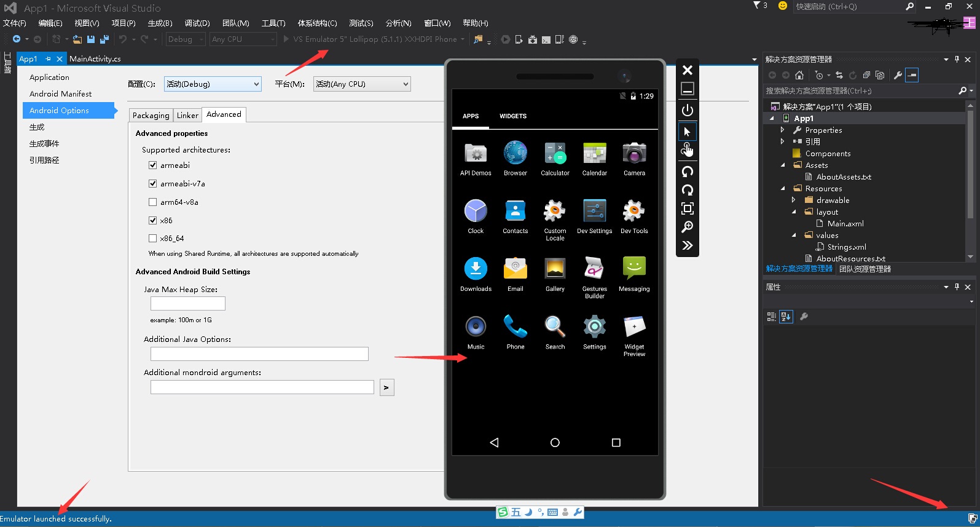Sort properties alphabetically in Properties panel
980x527 pixels.
click(786, 317)
